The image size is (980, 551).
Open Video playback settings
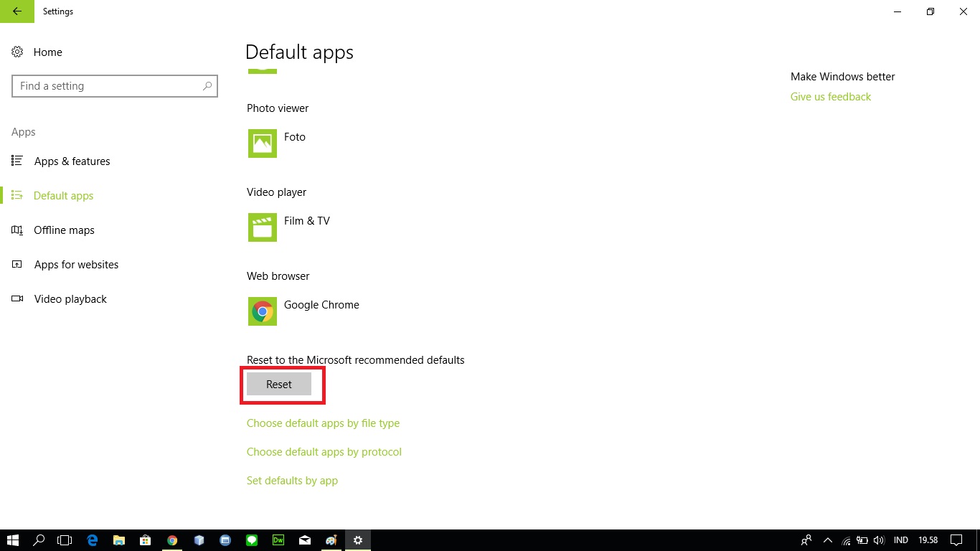coord(70,299)
